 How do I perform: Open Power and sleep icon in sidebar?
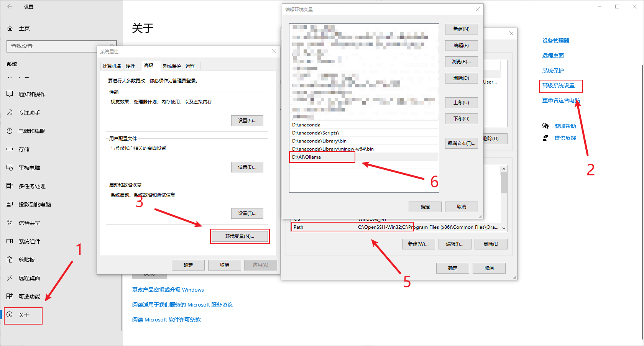click(10, 131)
